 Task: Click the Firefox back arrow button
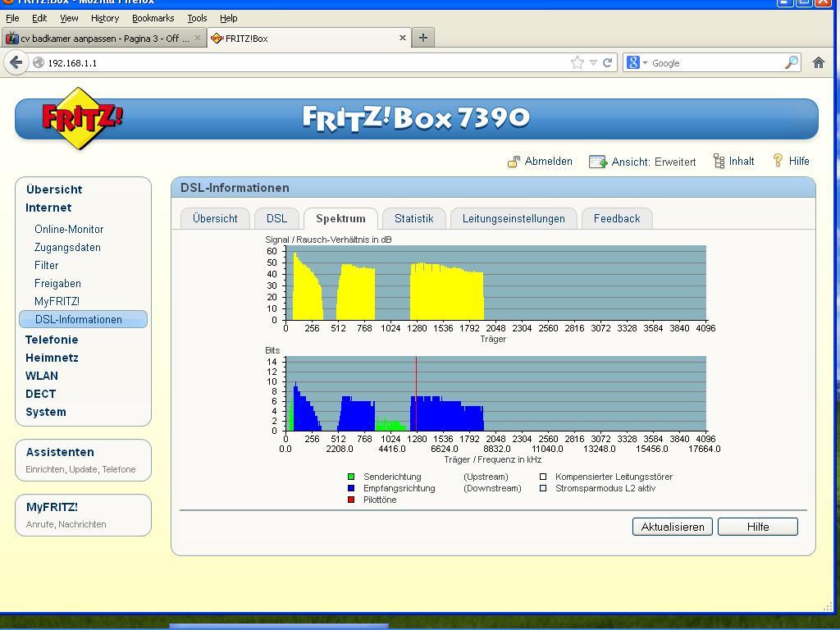click(16, 62)
